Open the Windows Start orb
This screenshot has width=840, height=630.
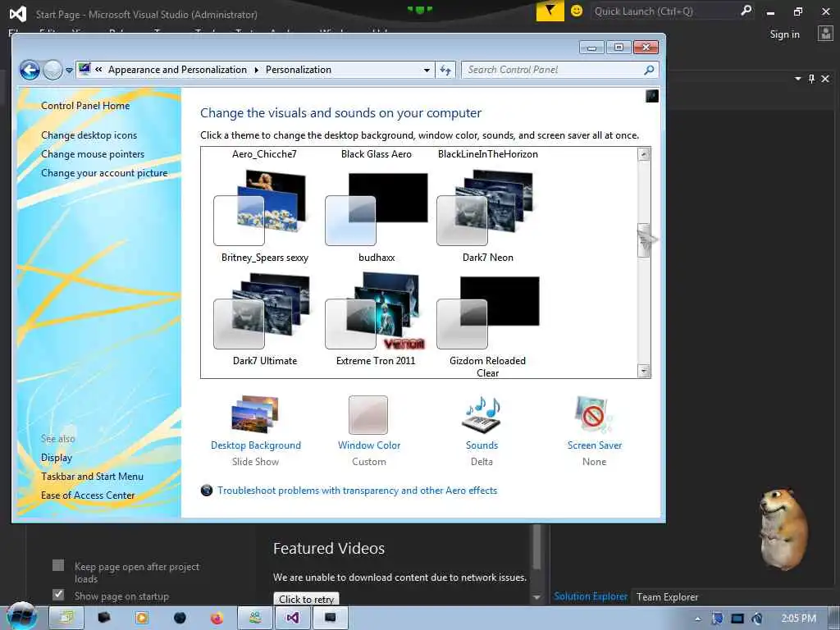point(21,616)
